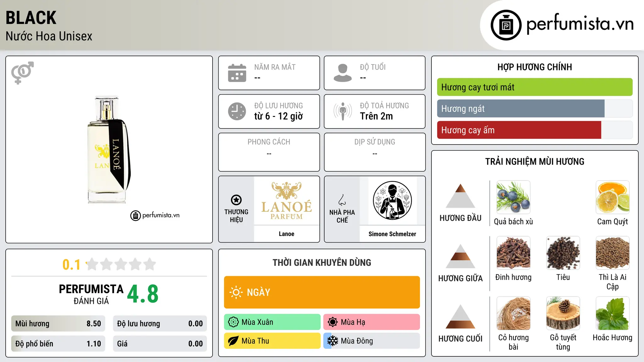Click the green 4.8 Perfumista score

143,294
